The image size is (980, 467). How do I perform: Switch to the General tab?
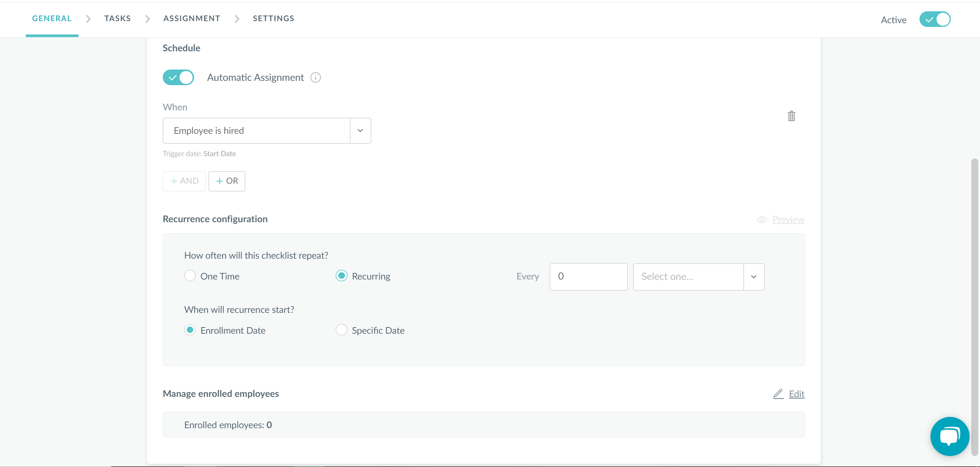52,18
